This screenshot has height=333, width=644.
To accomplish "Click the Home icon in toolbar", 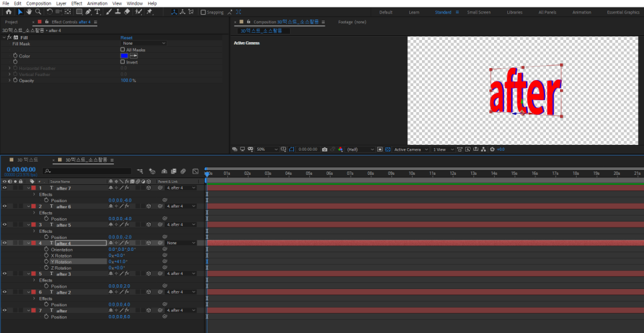I will [8, 12].
